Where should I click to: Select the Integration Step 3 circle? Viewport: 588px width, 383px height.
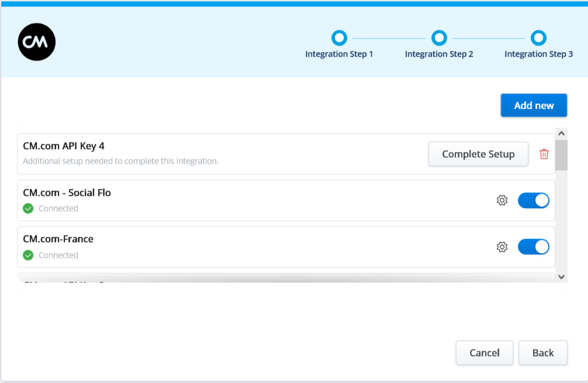coord(538,38)
